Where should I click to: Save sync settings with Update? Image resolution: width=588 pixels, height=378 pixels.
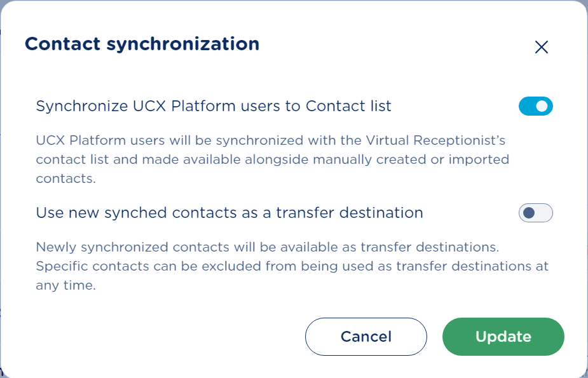coord(503,336)
